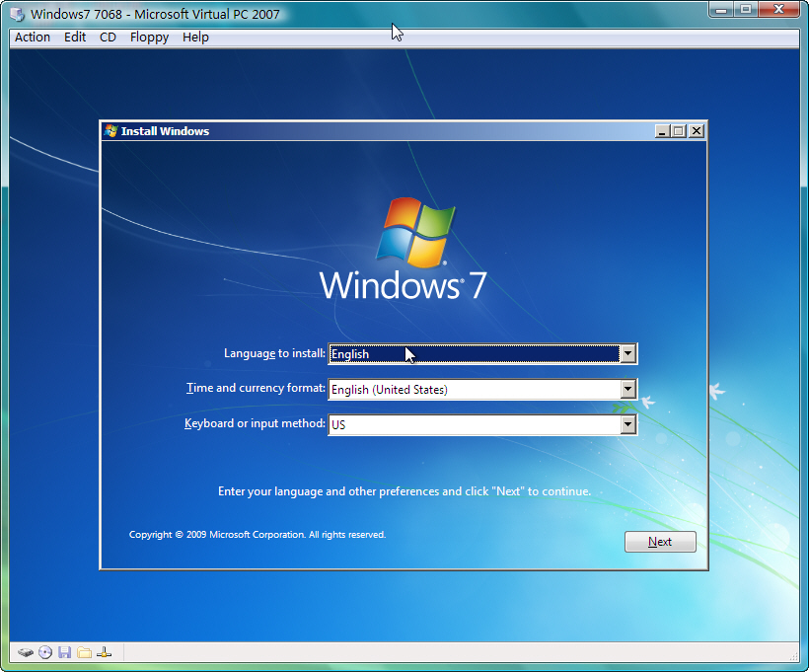Screen dimensions: 809x672
Task: Maximize the Install Windows dialog
Action: [x=679, y=131]
